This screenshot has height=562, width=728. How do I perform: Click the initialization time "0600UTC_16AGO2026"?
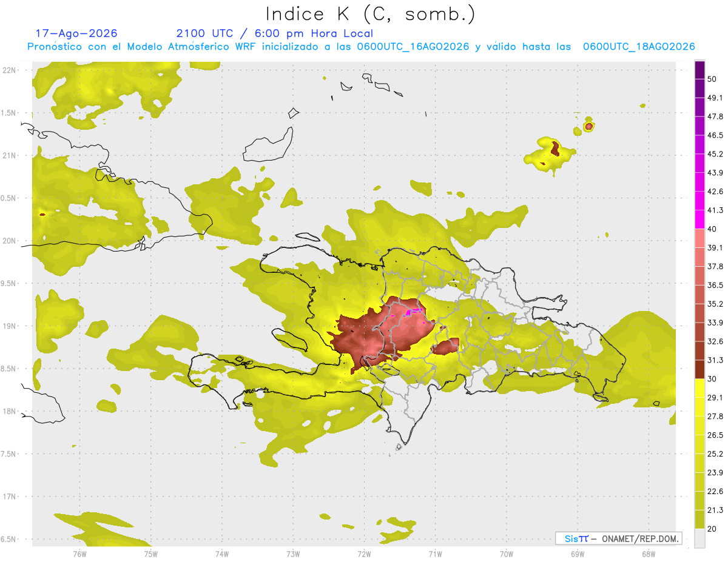point(413,47)
